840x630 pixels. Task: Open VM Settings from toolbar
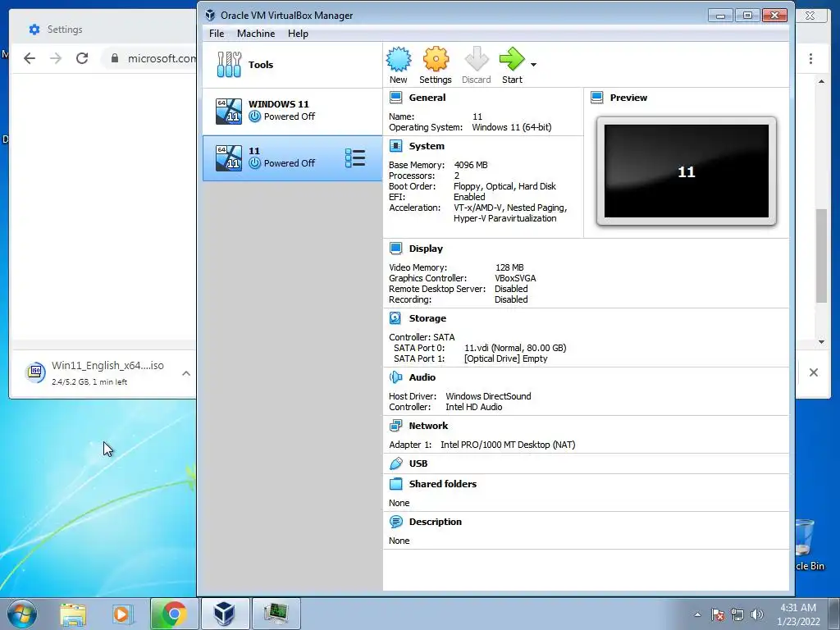click(436, 66)
